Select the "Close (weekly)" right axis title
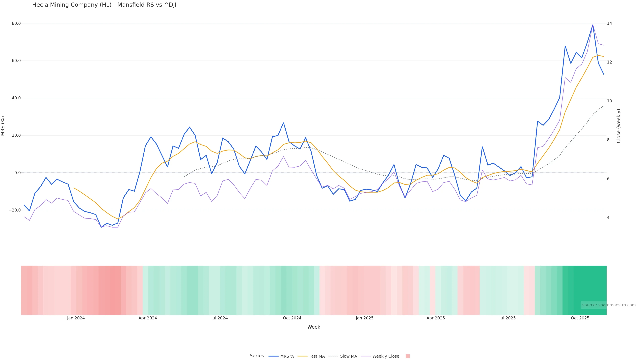This screenshot has height=362, width=644. click(x=619, y=126)
